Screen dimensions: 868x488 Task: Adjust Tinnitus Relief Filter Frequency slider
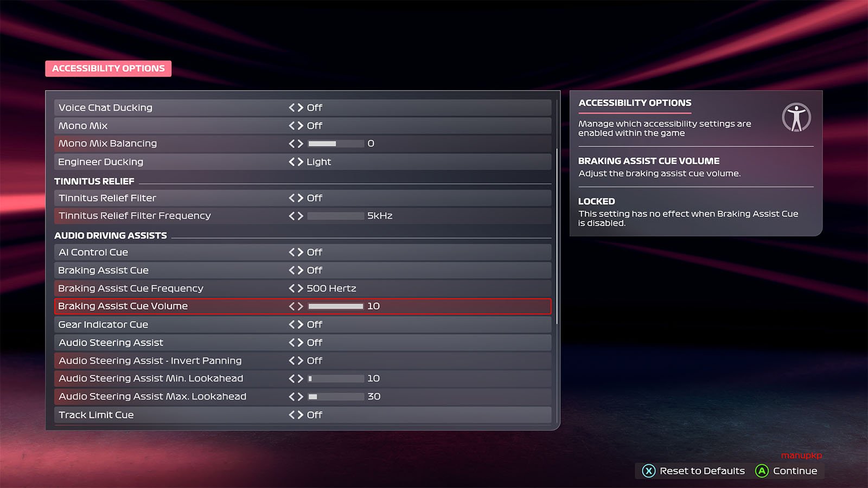[336, 216]
